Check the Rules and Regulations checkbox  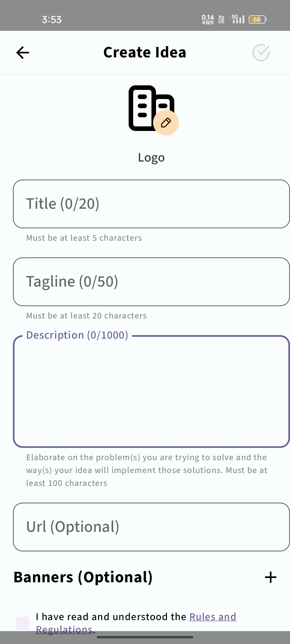(x=23, y=623)
